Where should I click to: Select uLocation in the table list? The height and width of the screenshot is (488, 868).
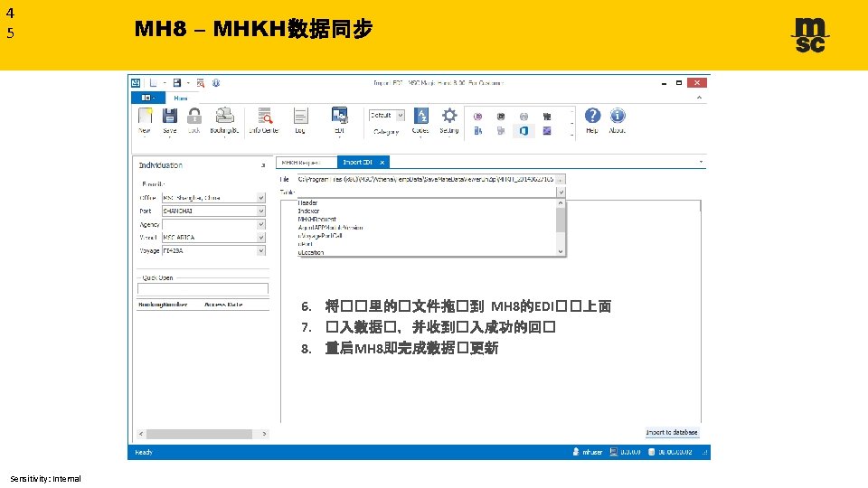point(310,252)
